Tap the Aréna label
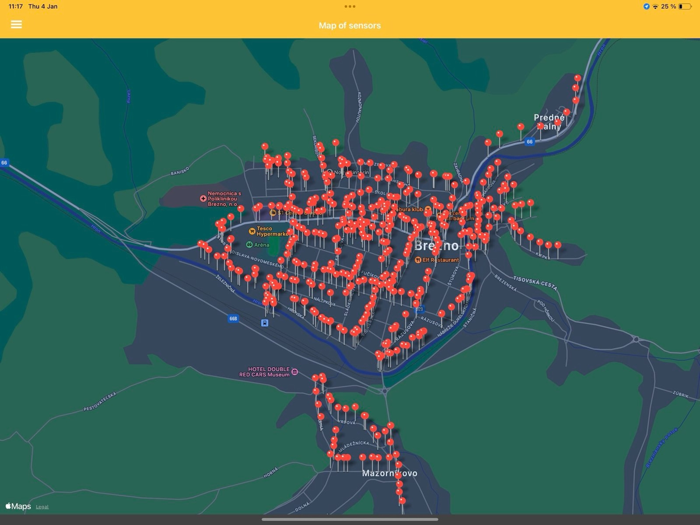The height and width of the screenshot is (525, 700). pos(262,245)
